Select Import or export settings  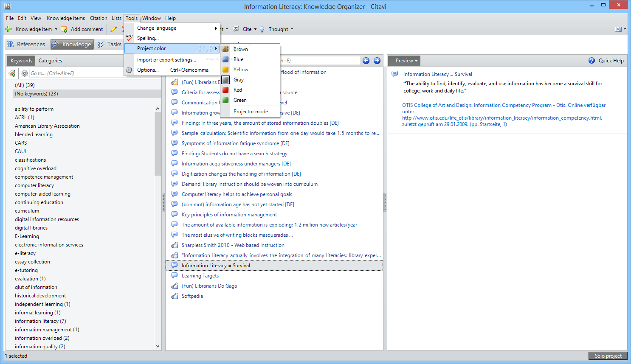click(172, 60)
